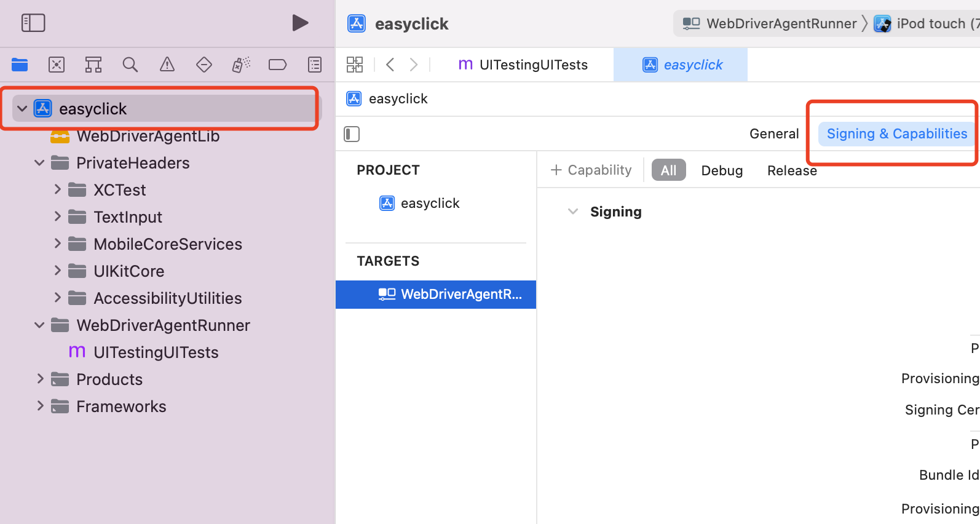Open the Report navigator
This screenshot has height=524, width=980.
coord(315,65)
